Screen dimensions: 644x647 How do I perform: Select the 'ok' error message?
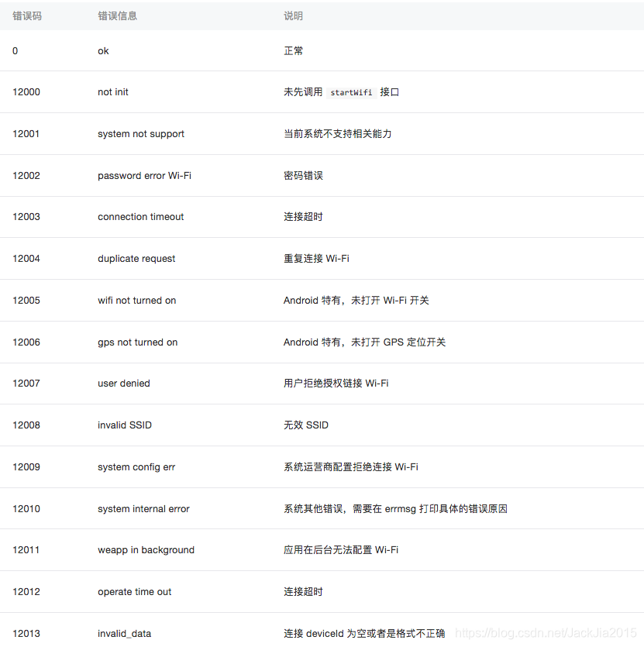coord(103,51)
